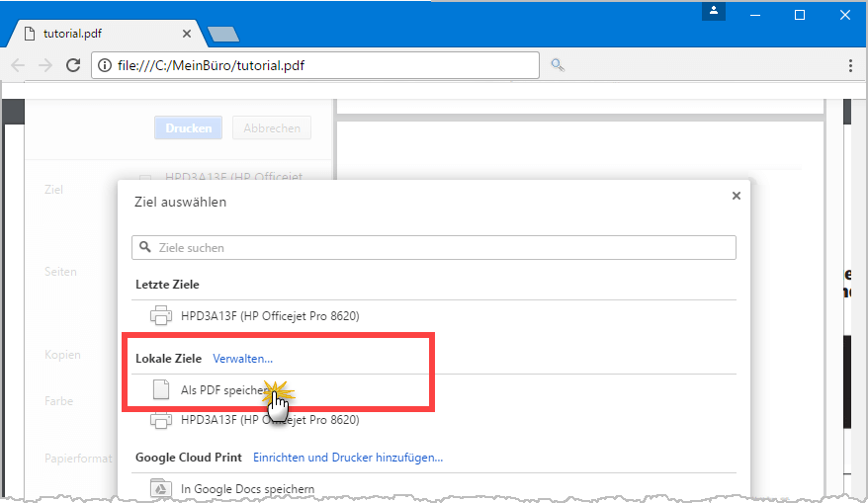Image resolution: width=868 pixels, height=503 pixels.
Task: Open Einrichten und Drucker hinzufügen link
Action: 348,458
